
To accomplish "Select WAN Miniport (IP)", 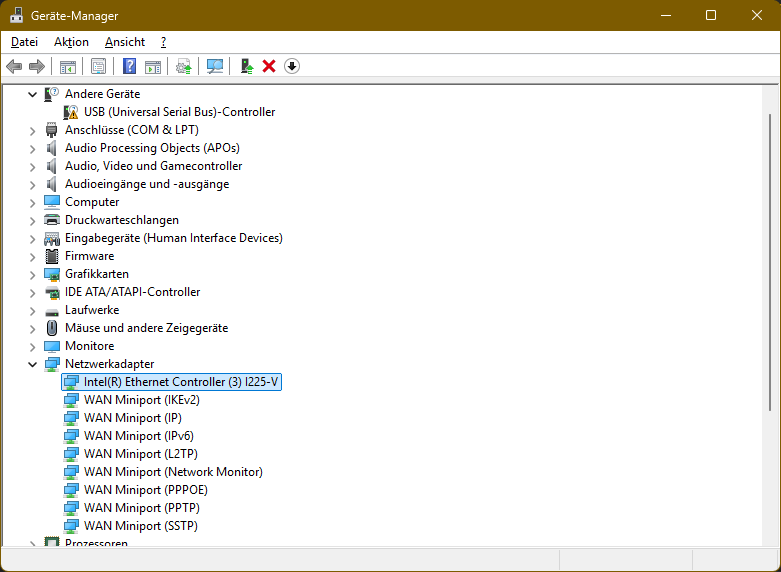I will 133,418.
